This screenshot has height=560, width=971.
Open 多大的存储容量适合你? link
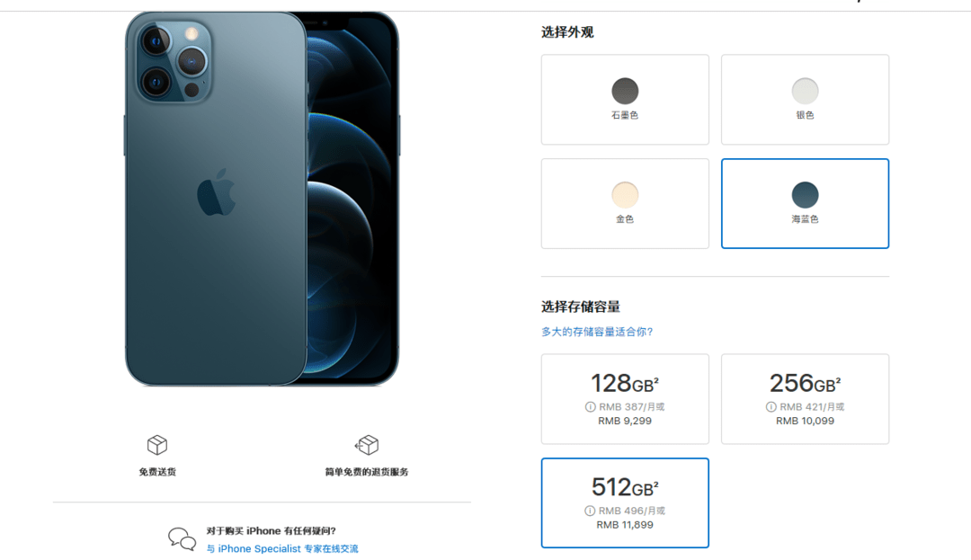[597, 332]
